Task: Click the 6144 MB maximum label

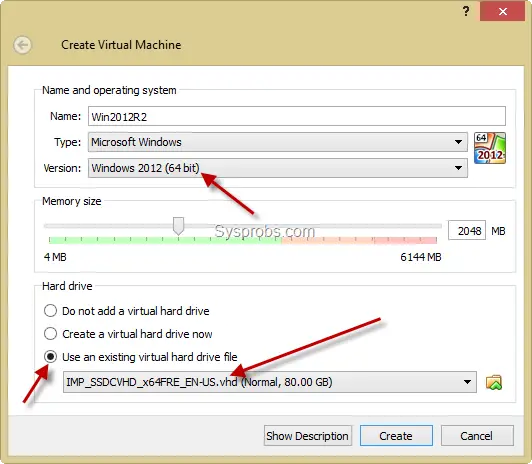Action: [421, 257]
